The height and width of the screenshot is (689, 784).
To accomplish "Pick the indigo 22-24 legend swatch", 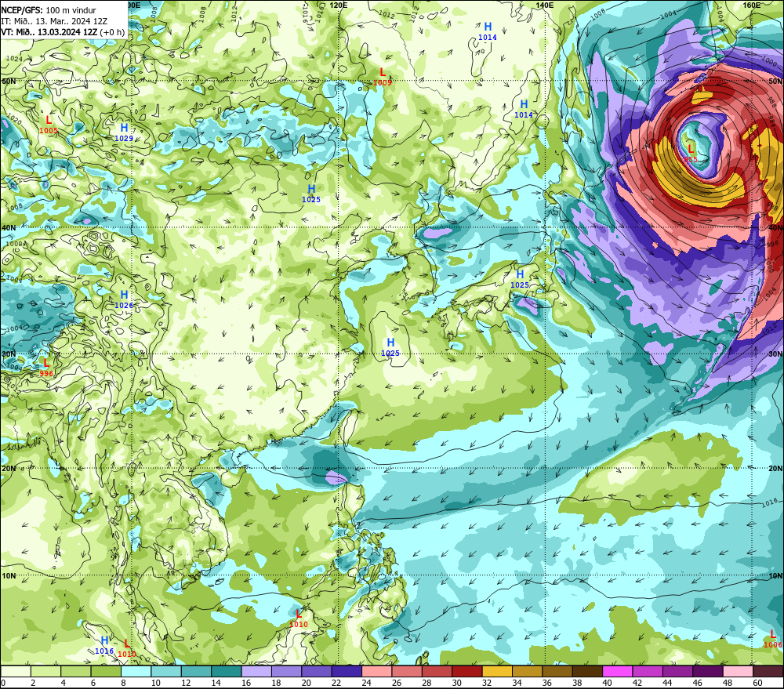I will click(347, 671).
